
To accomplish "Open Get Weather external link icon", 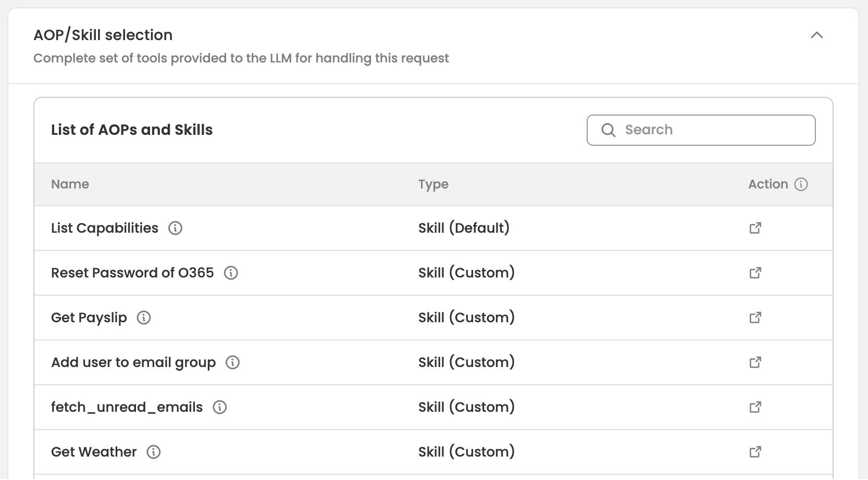I will (755, 452).
